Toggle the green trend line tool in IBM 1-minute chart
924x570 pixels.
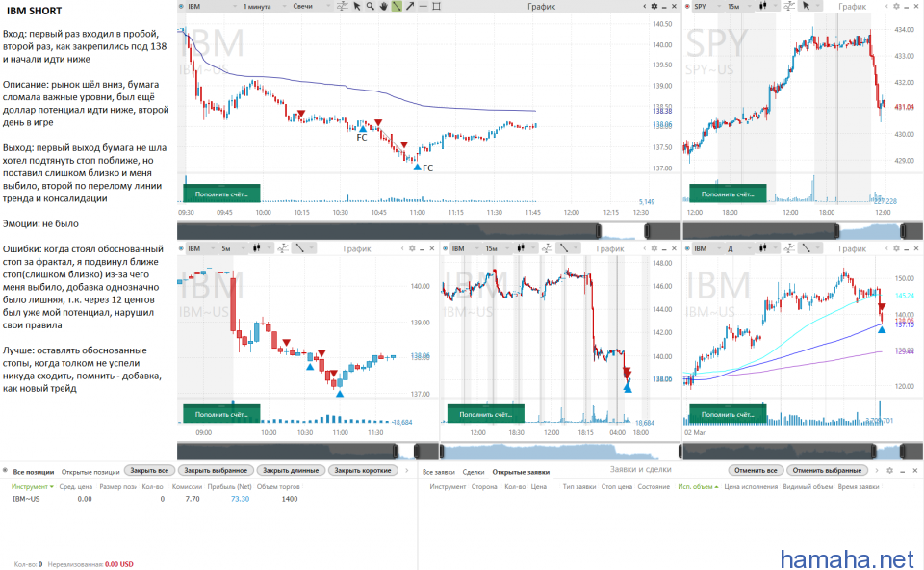pyautogui.click(x=397, y=6)
